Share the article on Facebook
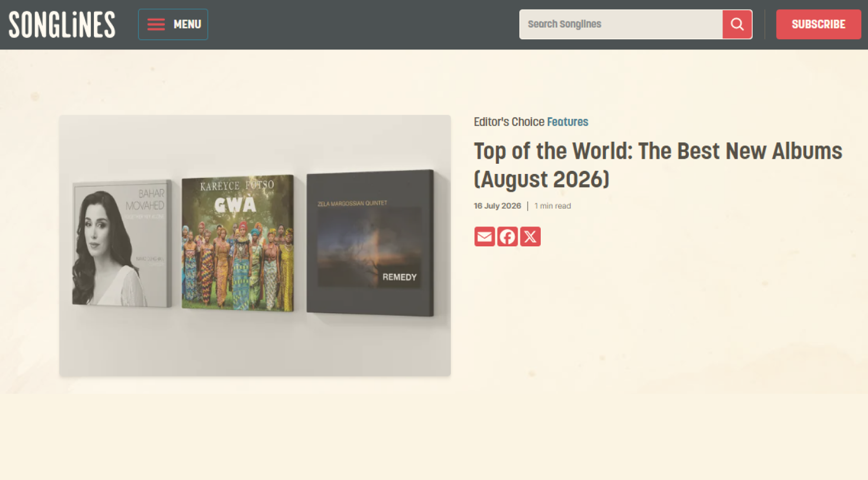 tap(508, 237)
